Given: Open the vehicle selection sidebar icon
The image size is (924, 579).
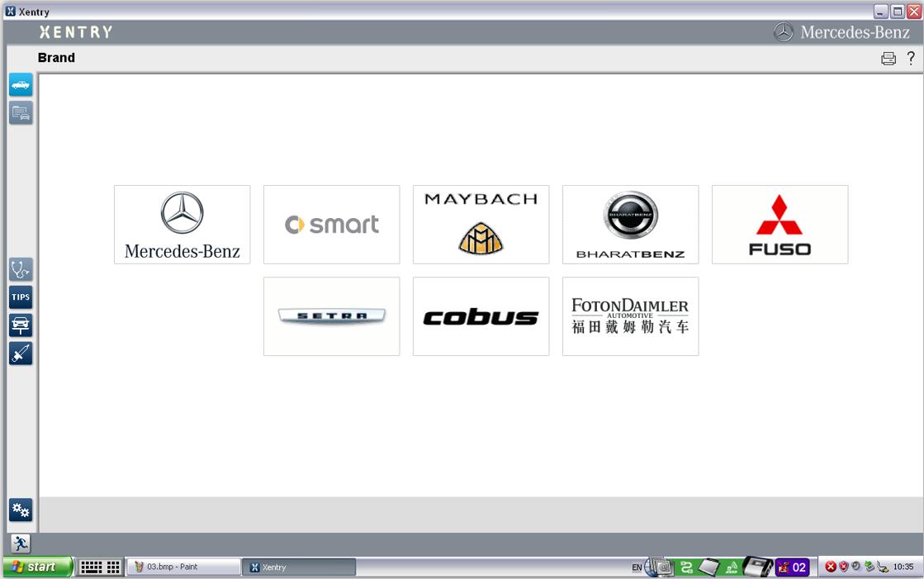Looking at the screenshot, I should (x=21, y=85).
